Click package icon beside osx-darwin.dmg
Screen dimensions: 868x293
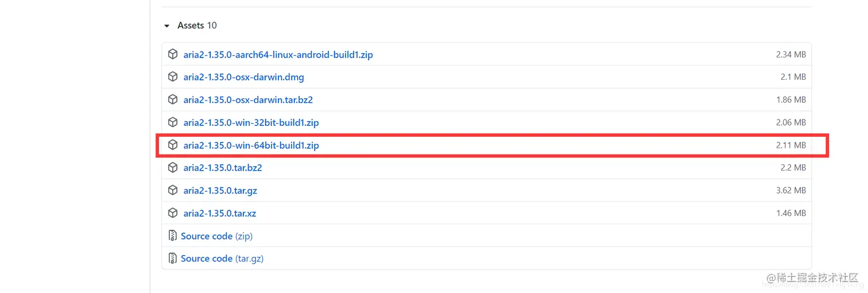[173, 77]
